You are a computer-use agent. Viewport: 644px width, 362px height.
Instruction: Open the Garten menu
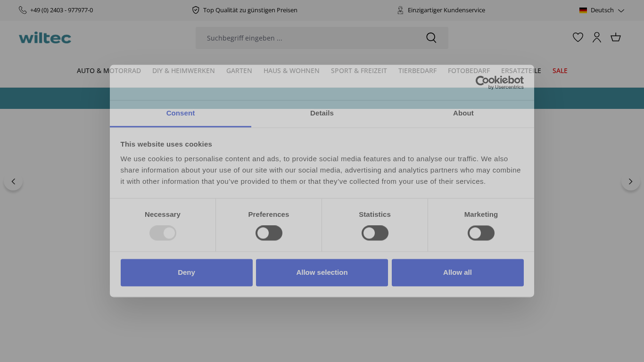(x=239, y=71)
